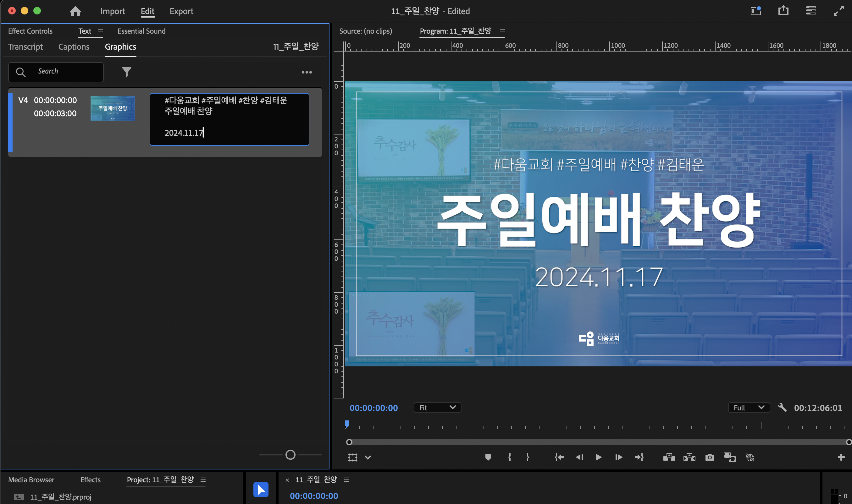Click the Export Frame camera icon
The height and width of the screenshot is (504, 852).
point(709,457)
